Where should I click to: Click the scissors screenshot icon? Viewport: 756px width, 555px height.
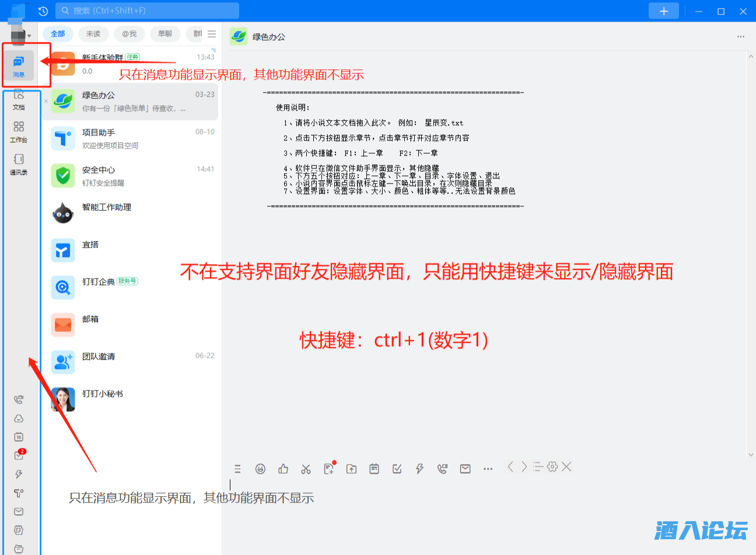[306, 469]
